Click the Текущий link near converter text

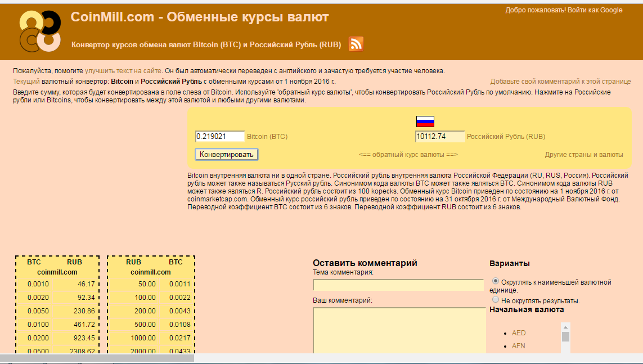tap(26, 82)
